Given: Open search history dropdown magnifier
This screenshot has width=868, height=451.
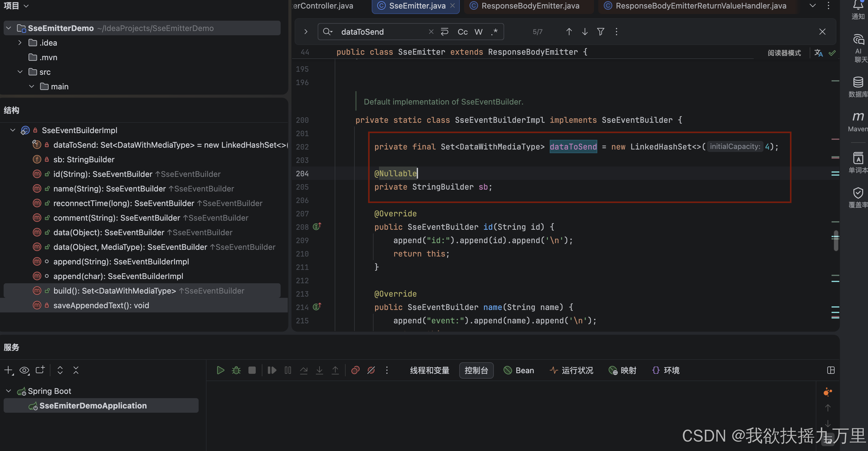Looking at the screenshot, I should pyautogui.click(x=327, y=32).
